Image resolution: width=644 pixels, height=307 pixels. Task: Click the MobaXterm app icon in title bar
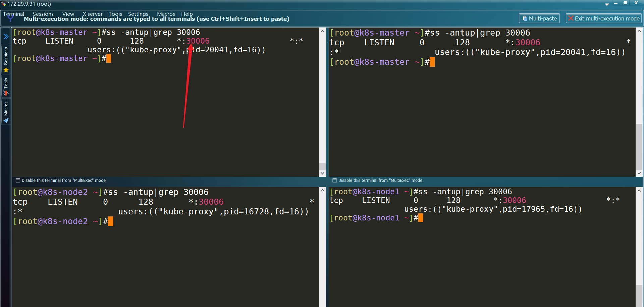(x=3, y=4)
